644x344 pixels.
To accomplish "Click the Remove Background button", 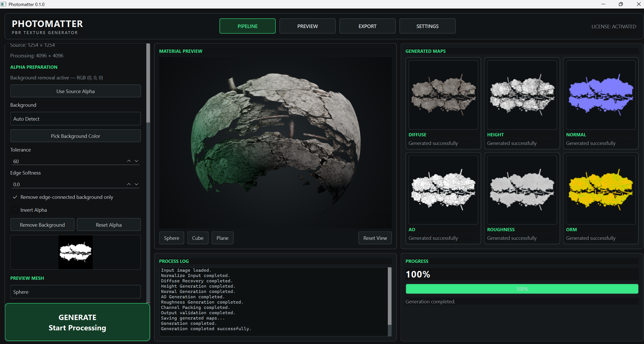I will pos(42,225).
